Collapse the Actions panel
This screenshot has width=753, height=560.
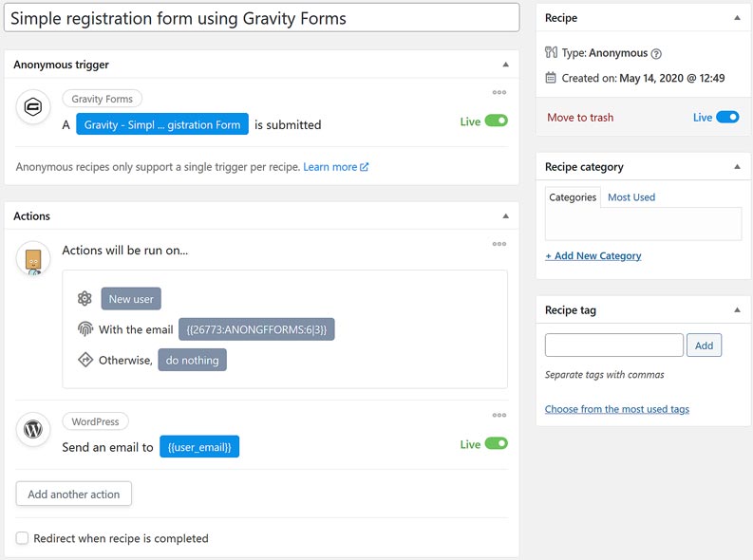tap(506, 216)
